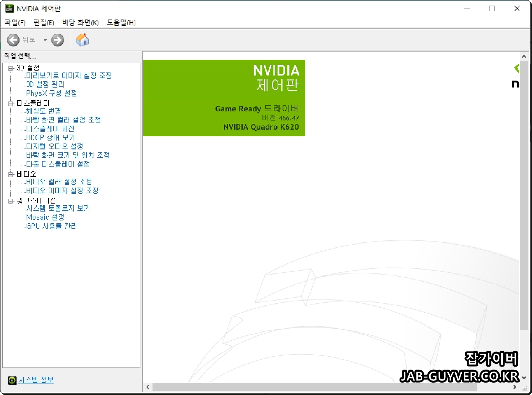Open HDCP 상태 보기

click(51, 138)
